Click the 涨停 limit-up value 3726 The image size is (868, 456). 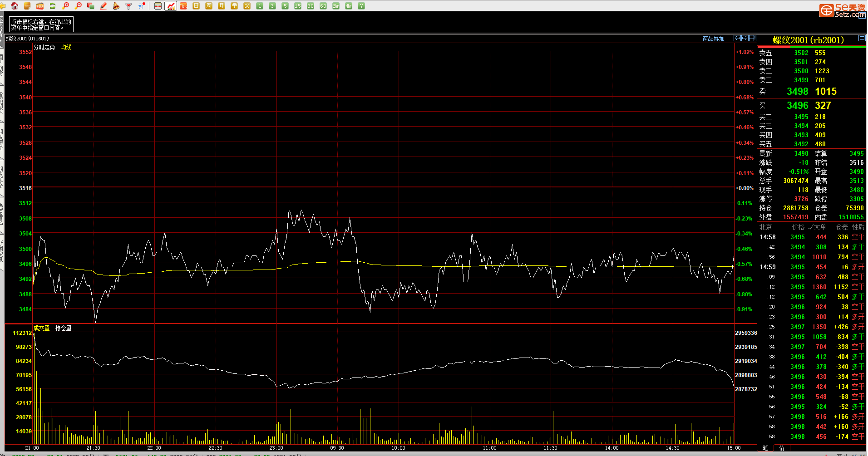coord(801,199)
